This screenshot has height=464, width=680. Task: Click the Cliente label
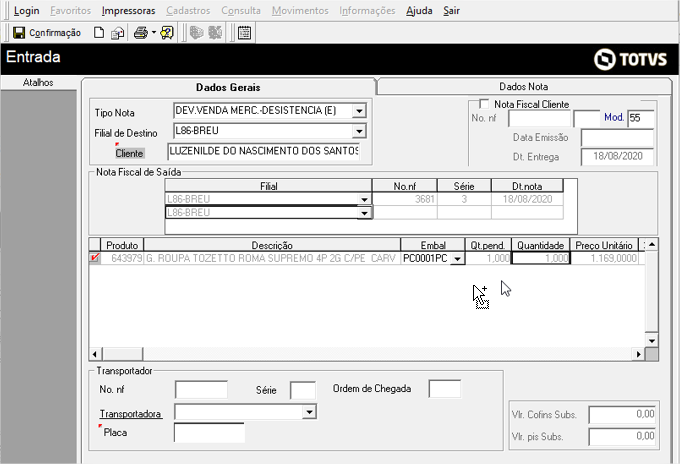[x=129, y=154]
